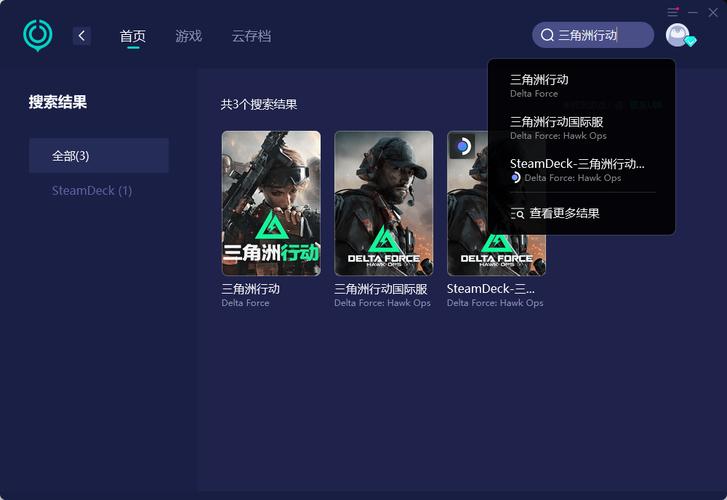
Task: Click the SteamDeck-三... title under third cover
Action: click(491, 289)
